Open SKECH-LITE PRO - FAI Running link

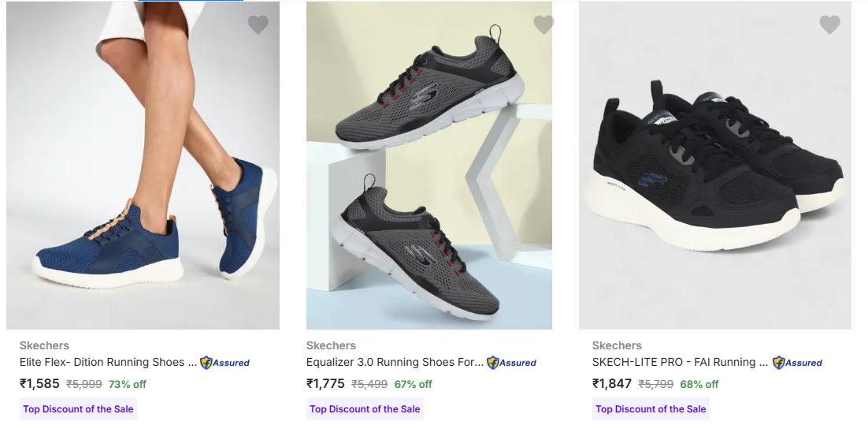click(680, 363)
